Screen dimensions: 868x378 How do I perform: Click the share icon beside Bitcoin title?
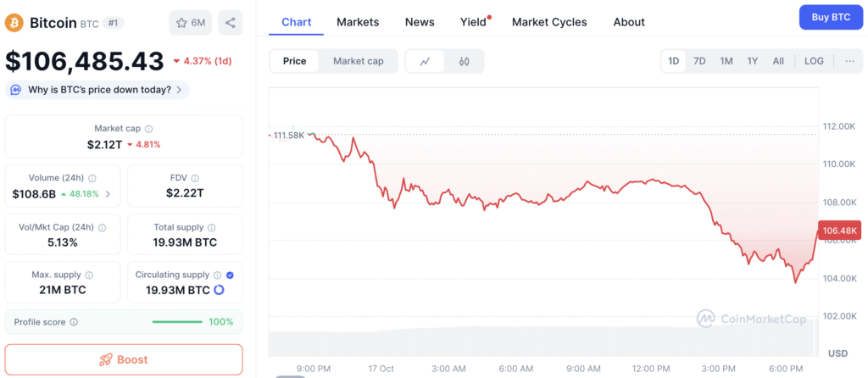[x=230, y=23]
